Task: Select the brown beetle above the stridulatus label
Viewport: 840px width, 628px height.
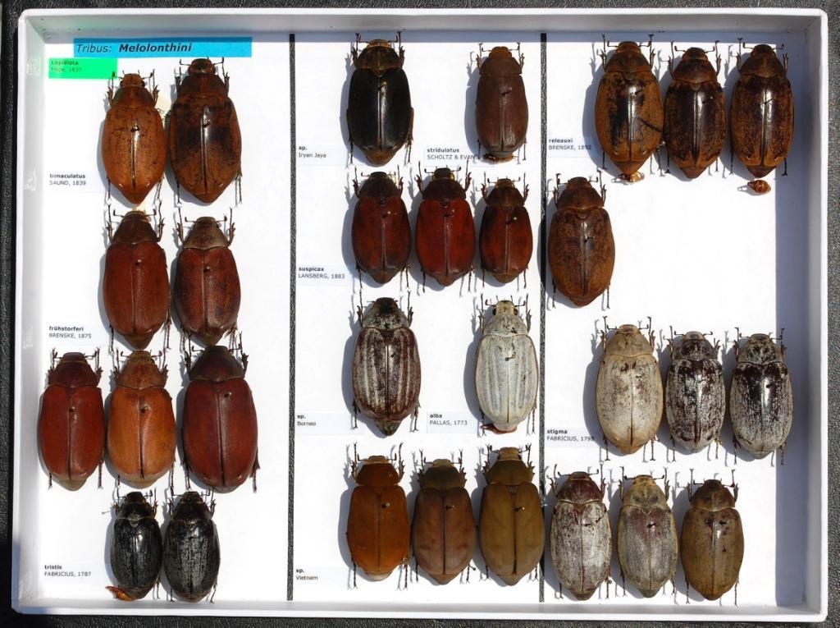Action: coord(501,103)
